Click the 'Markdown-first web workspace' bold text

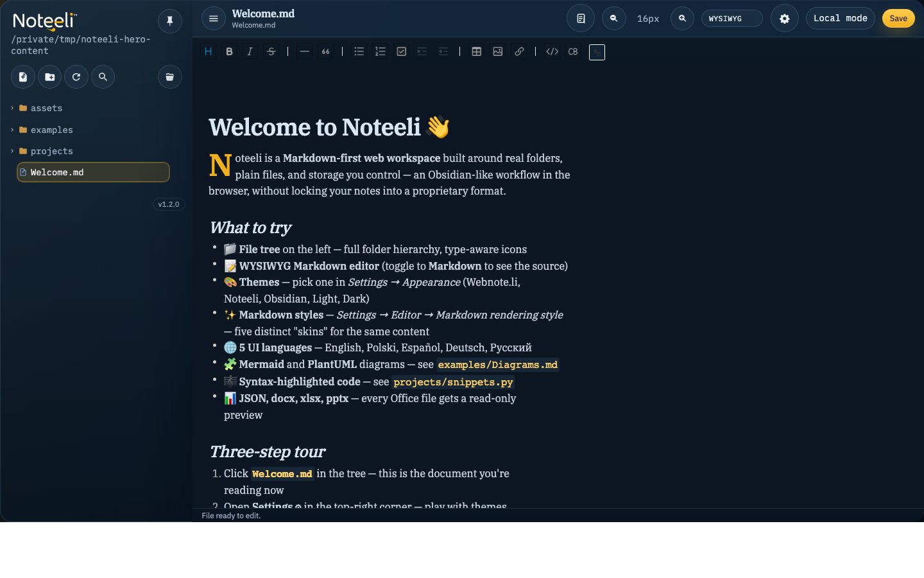[x=361, y=158]
